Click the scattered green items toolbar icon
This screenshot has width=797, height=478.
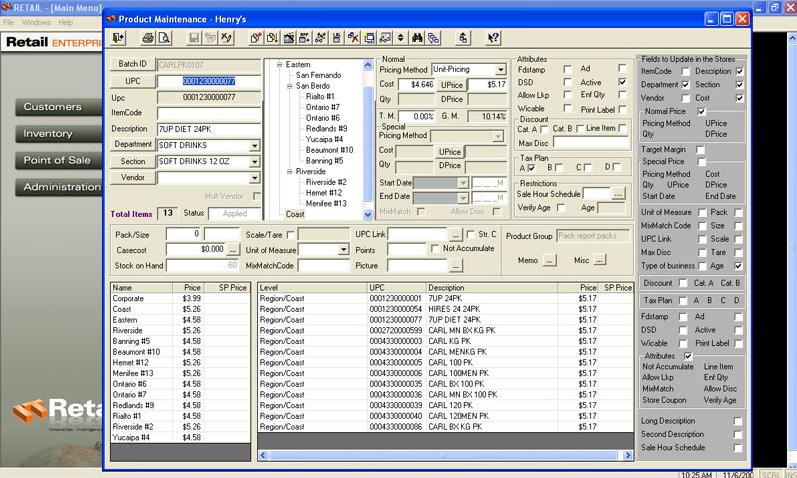tap(321, 38)
